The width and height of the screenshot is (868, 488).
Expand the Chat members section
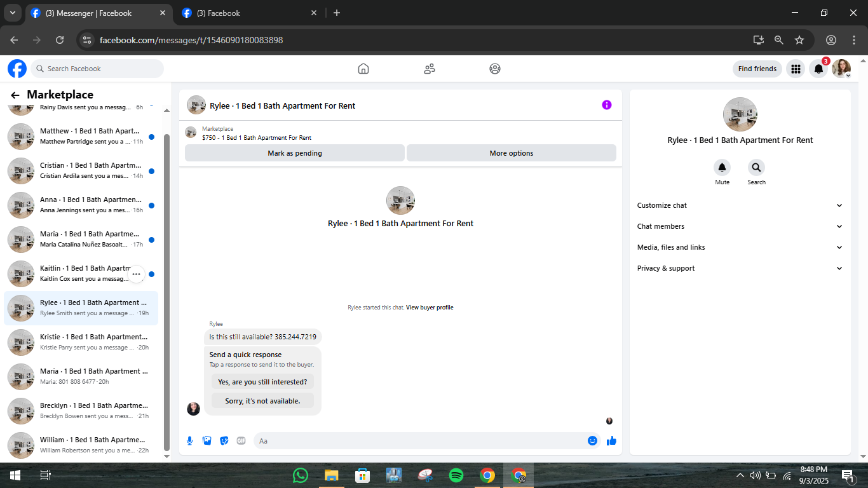click(740, 226)
